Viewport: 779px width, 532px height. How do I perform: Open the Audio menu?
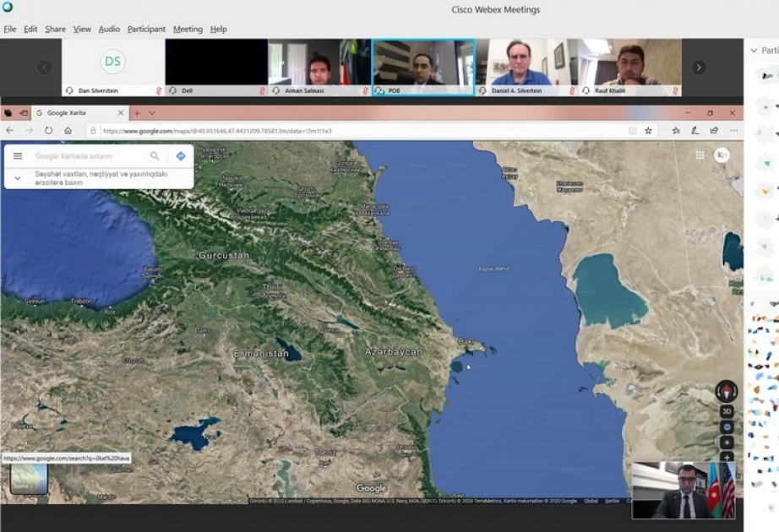[109, 30]
